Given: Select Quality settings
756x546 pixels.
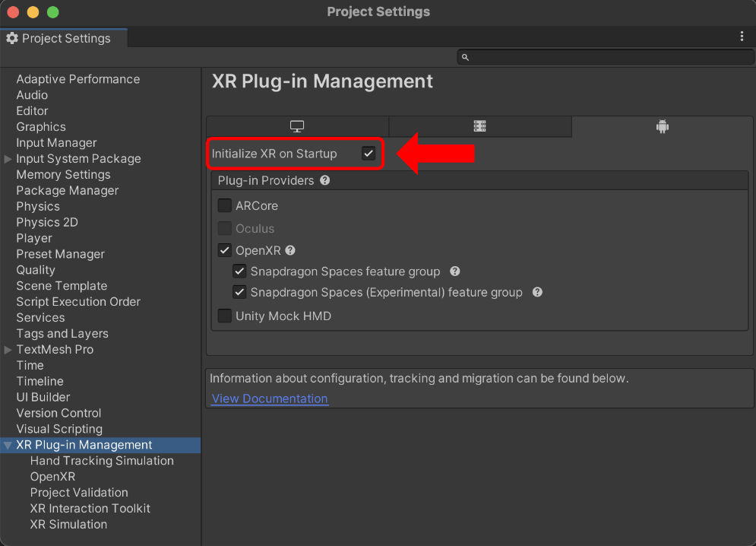Looking at the screenshot, I should tap(36, 271).
